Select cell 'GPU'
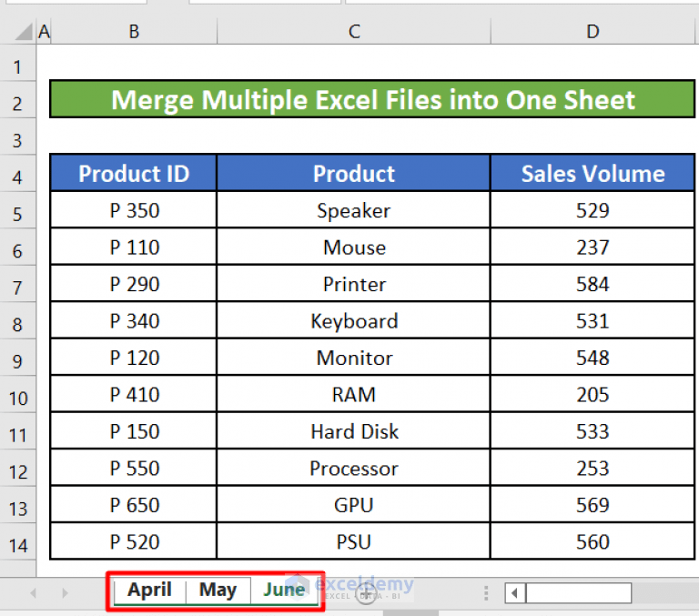Image resolution: width=699 pixels, height=616 pixels. (353, 505)
